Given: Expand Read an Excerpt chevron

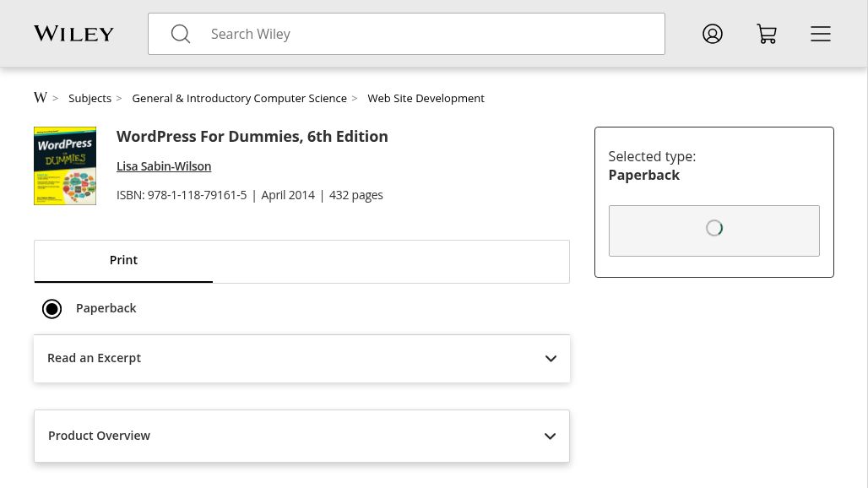Looking at the screenshot, I should [x=551, y=359].
